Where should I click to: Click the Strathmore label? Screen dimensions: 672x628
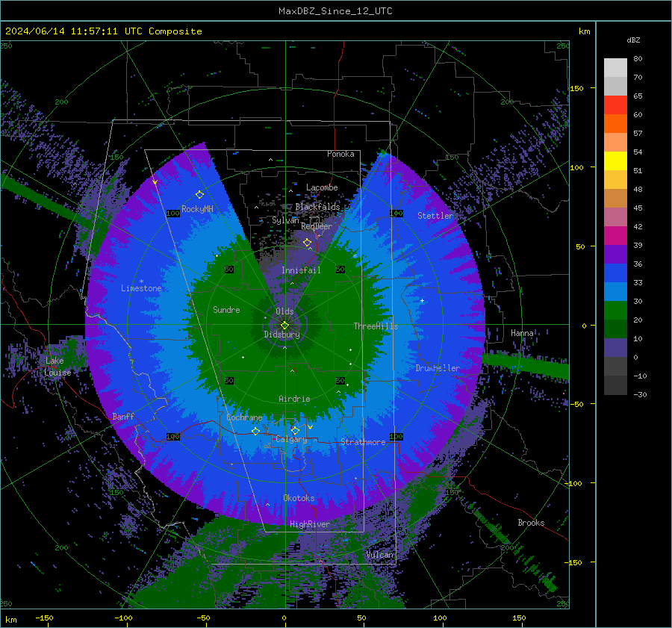363,442
